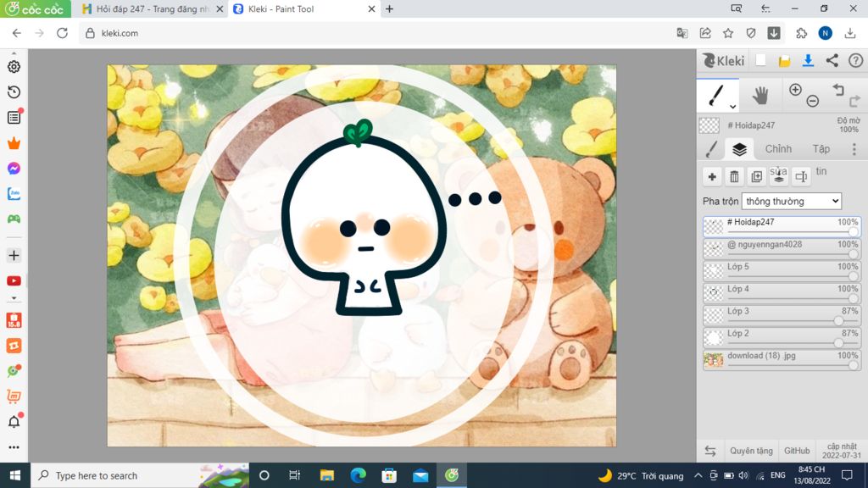Open File Explorer from the taskbar
This screenshot has height=488, width=868.
[326, 475]
